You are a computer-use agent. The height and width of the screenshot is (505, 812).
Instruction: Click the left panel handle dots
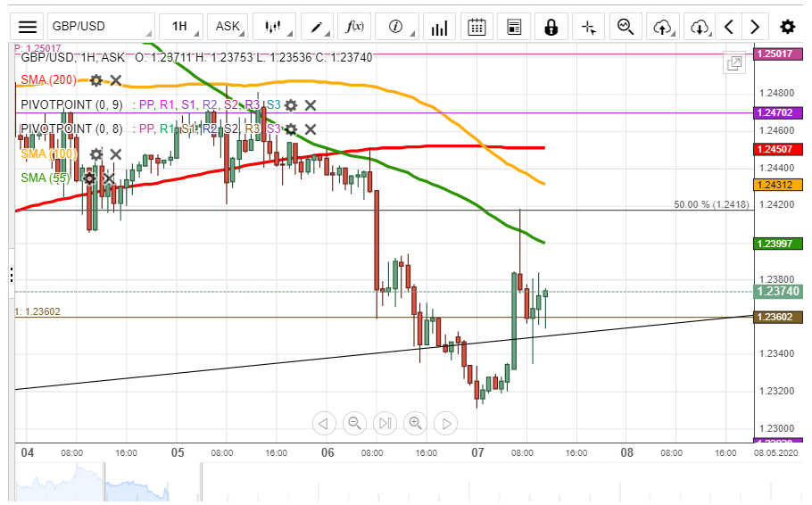[x=12, y=275]
